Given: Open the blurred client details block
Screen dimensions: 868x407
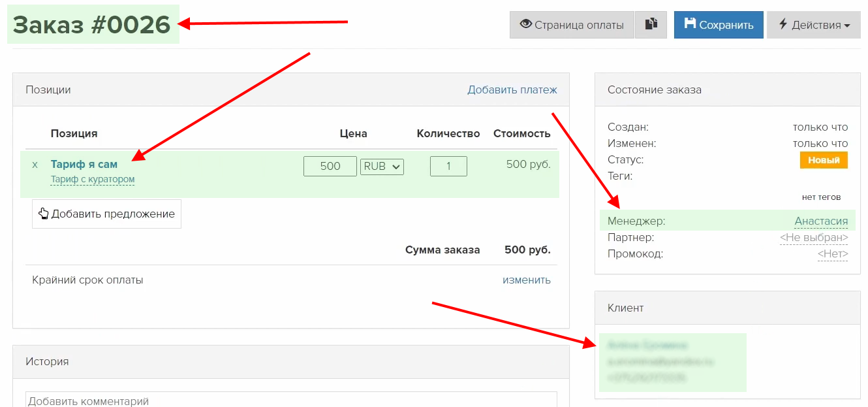Looking at the screenshot, I should coord(672,361).
